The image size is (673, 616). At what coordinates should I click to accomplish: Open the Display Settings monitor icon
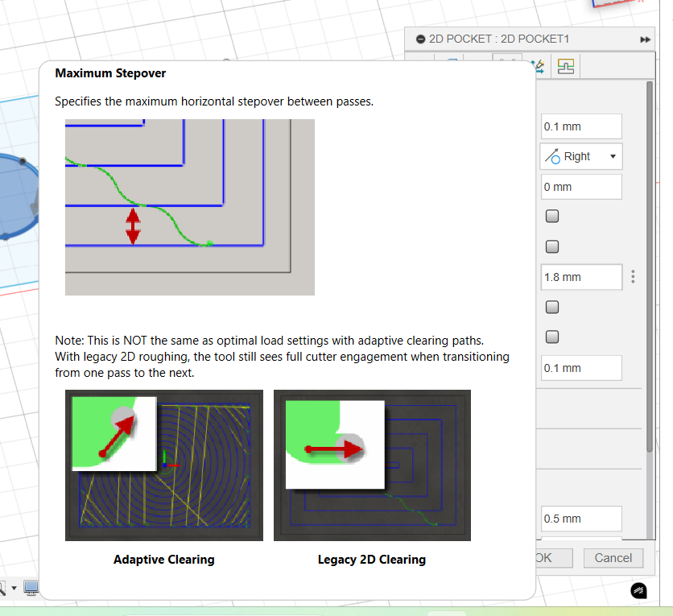coord(31,588)
